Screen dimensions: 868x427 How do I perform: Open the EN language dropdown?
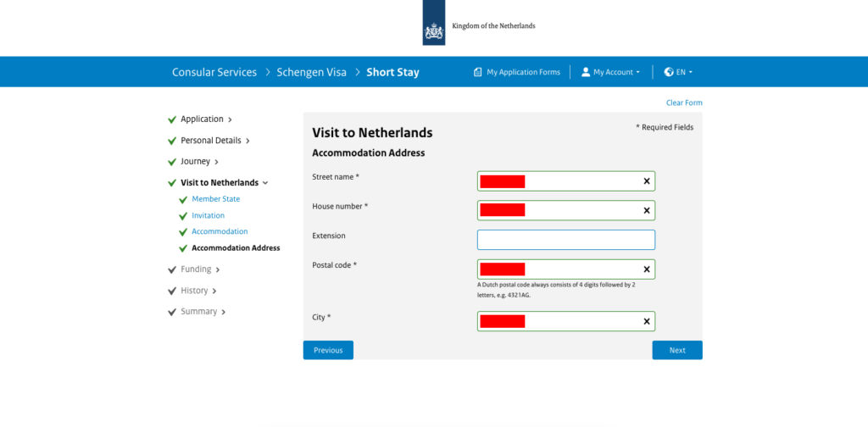pyautogui.click(x=678, y=72)
